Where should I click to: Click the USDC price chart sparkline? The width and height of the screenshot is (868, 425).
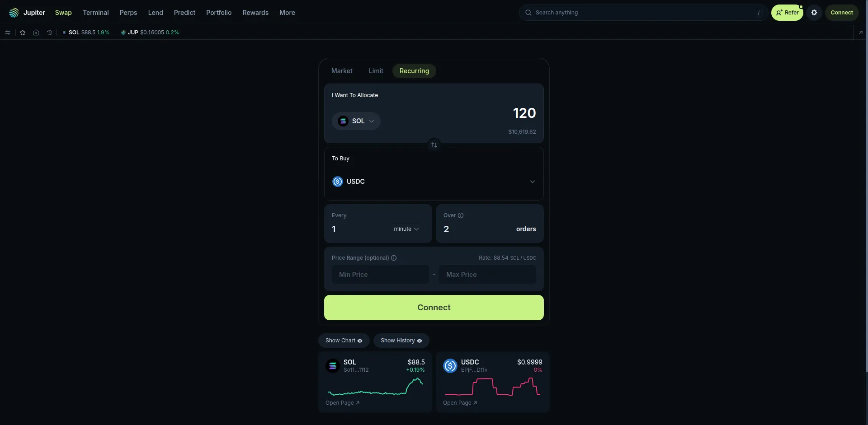(x=493, y=387)
